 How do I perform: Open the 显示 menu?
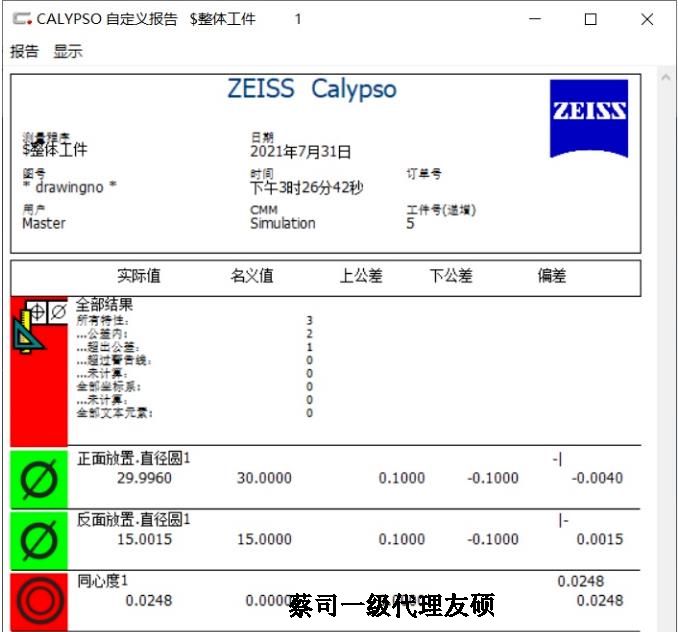(67, 51)
